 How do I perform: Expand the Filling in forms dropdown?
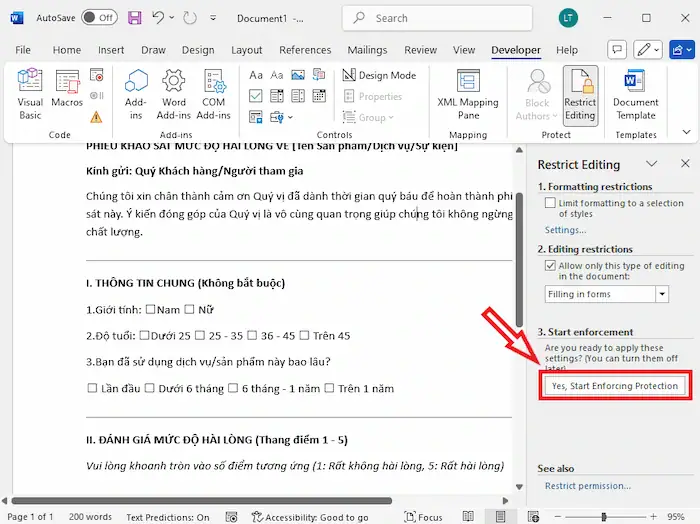[x=662, y=294]
